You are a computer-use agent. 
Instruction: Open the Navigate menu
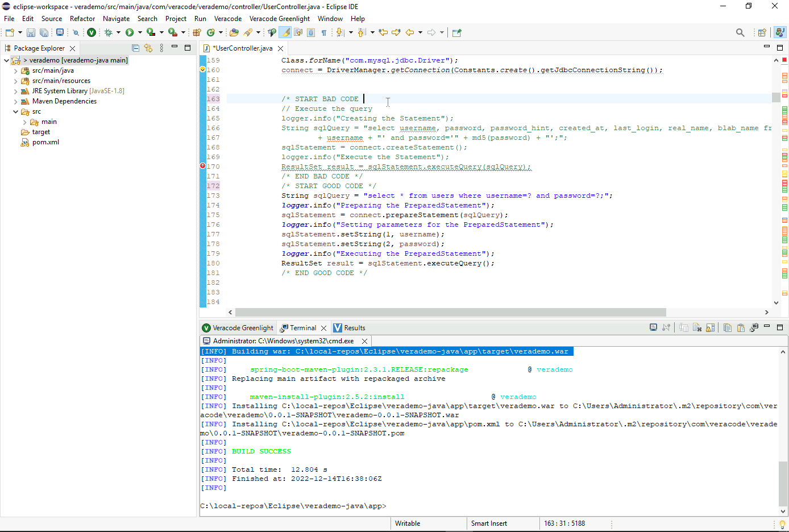(116, 19)
